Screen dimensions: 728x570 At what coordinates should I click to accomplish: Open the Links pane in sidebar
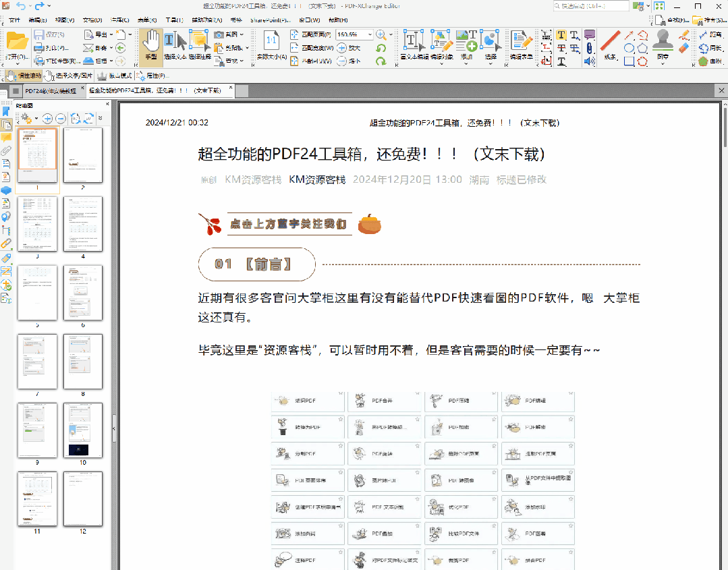pos(6,244)
